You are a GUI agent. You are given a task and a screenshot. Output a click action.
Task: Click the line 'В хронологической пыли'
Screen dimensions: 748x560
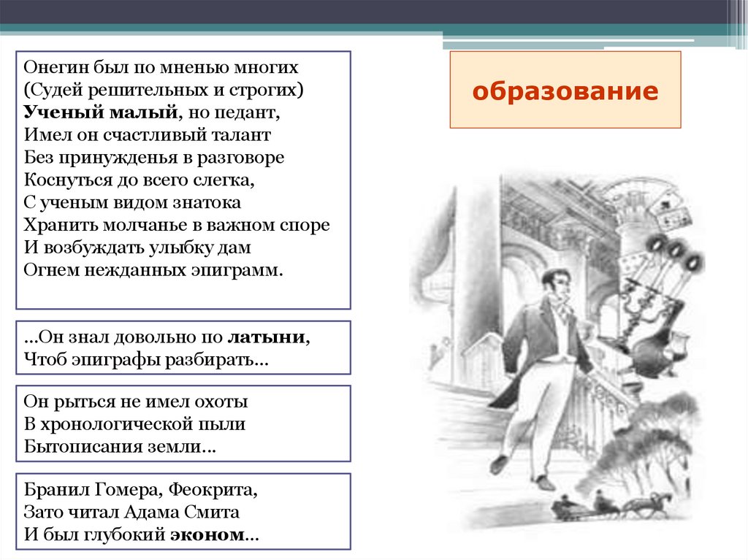click(134, 424)
